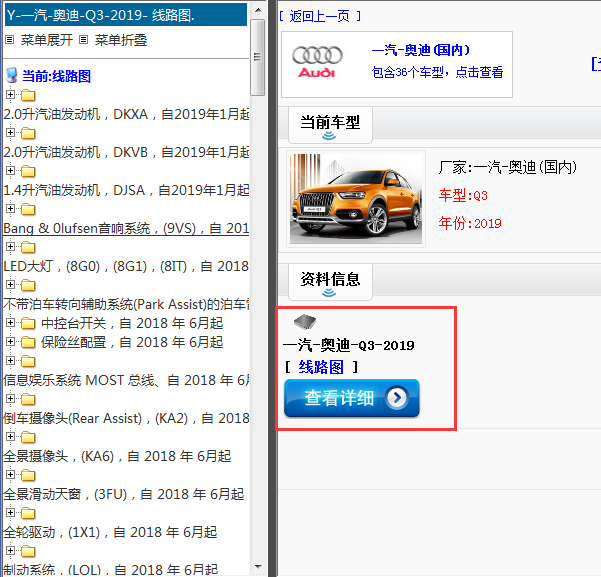
Task: Click folder icon above 全景滑动天窗 entry
Action: pyautogui.click(x=28, y=475)
